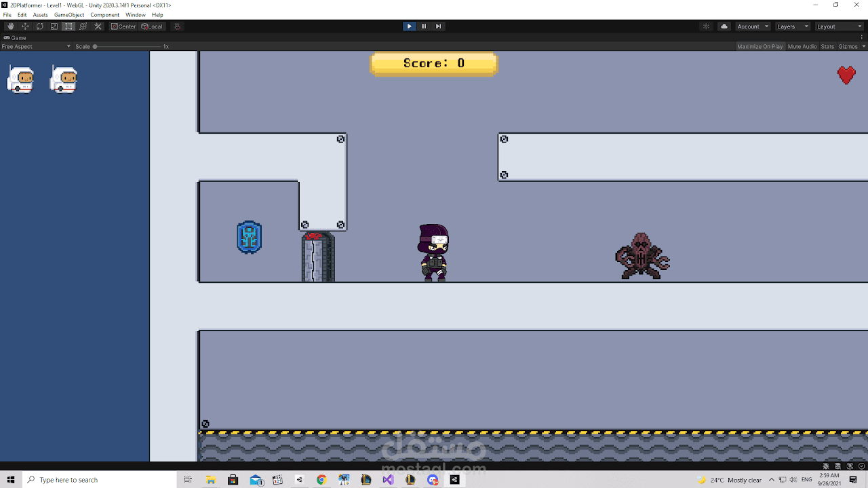
Task: Select the Rect tool
Action: (68, 26)
